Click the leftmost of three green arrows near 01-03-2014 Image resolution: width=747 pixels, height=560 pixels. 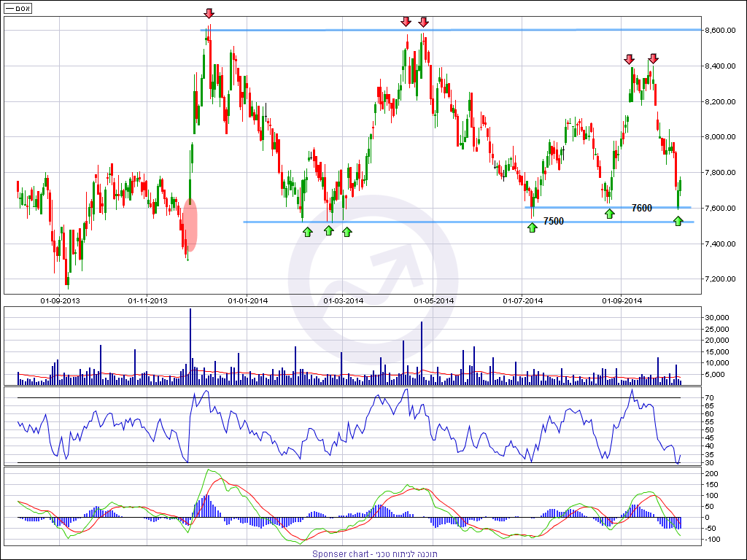click(308, 231)
